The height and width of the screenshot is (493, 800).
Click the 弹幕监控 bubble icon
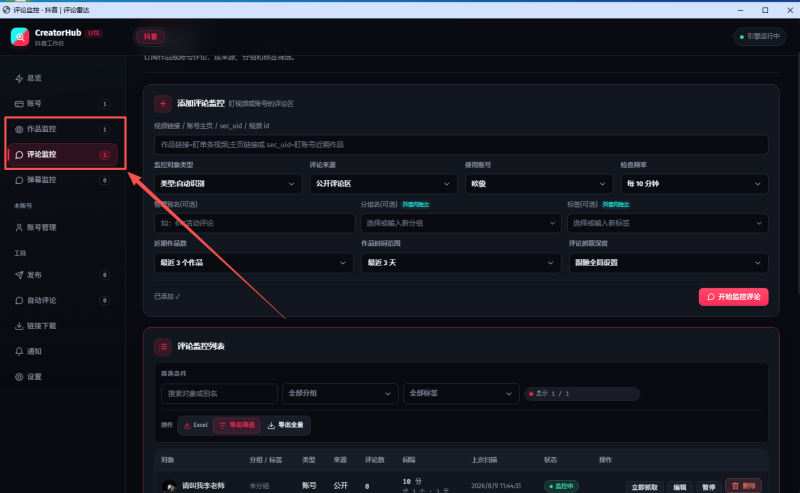19,180
